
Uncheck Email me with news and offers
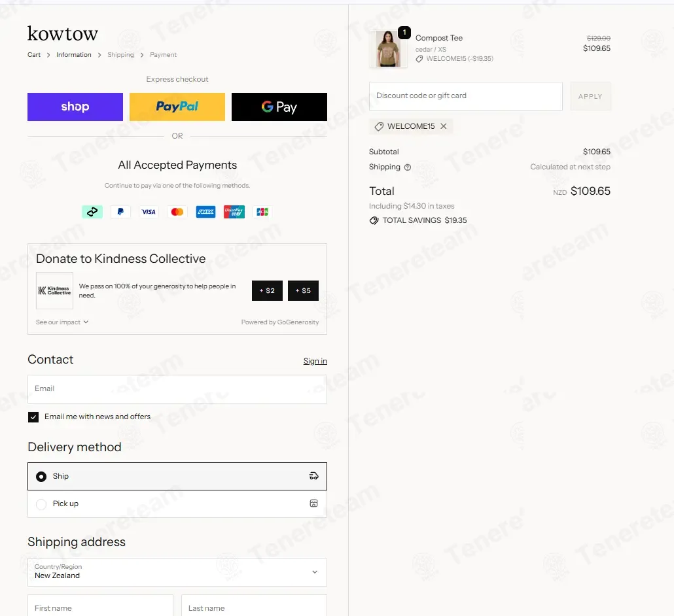(33, 417)
